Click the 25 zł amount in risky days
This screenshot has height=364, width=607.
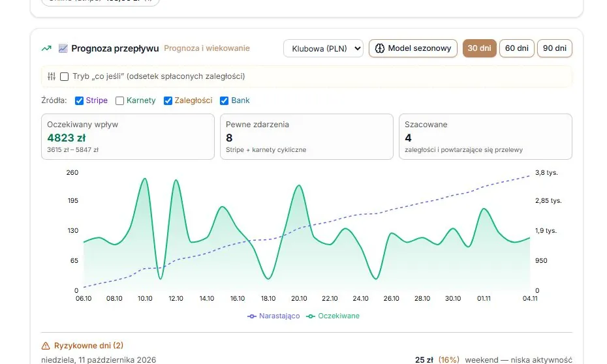click(x=424, y=359)
